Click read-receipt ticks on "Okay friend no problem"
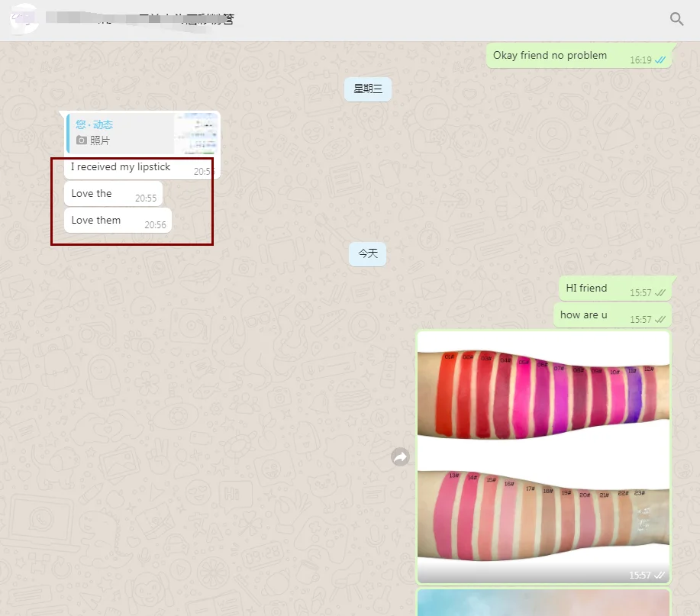700x616 pixels. click(x=660, y=60)
